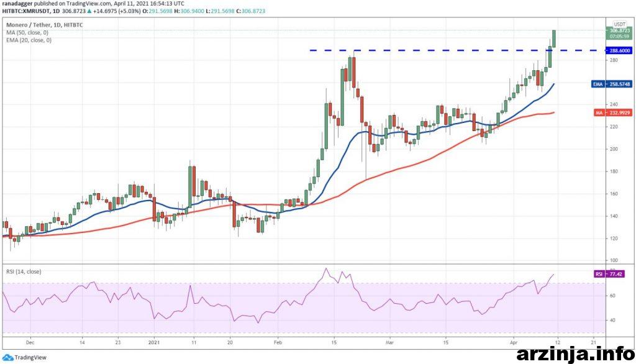Click the Feb date label on time axis
Image resolution: width=636 pixels, height=364 pixels.
[278, 342]
